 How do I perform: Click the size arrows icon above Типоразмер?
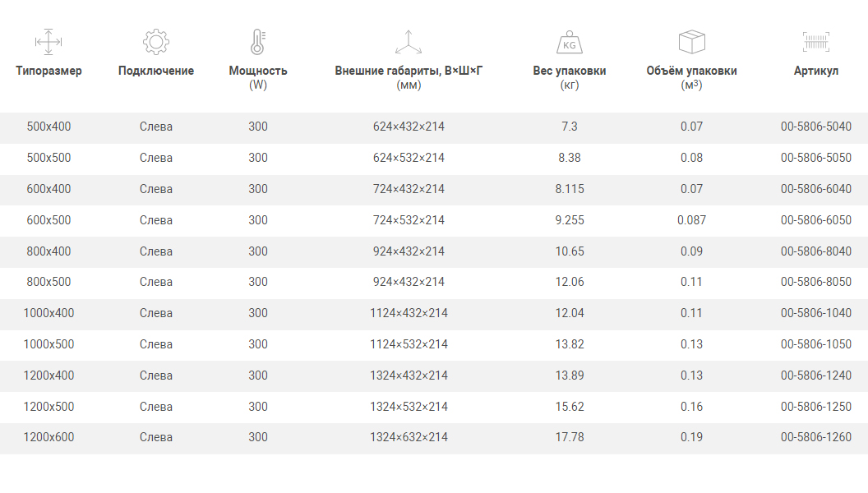[x=49, y=41]
